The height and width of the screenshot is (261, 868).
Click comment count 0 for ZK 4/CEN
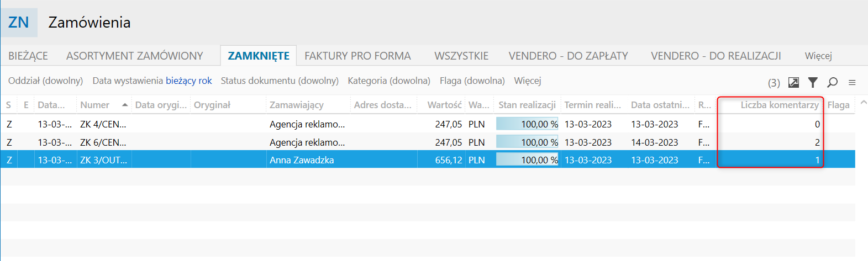pos(817,124)
